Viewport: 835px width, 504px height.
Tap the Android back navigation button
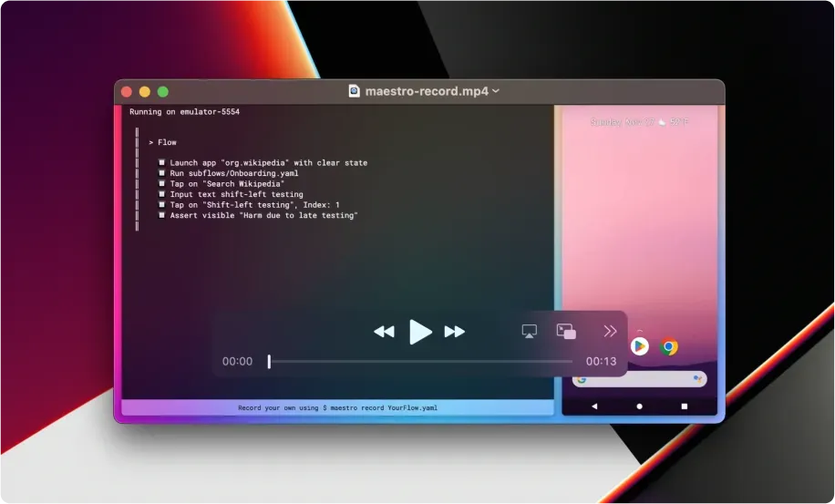point(594,406)
